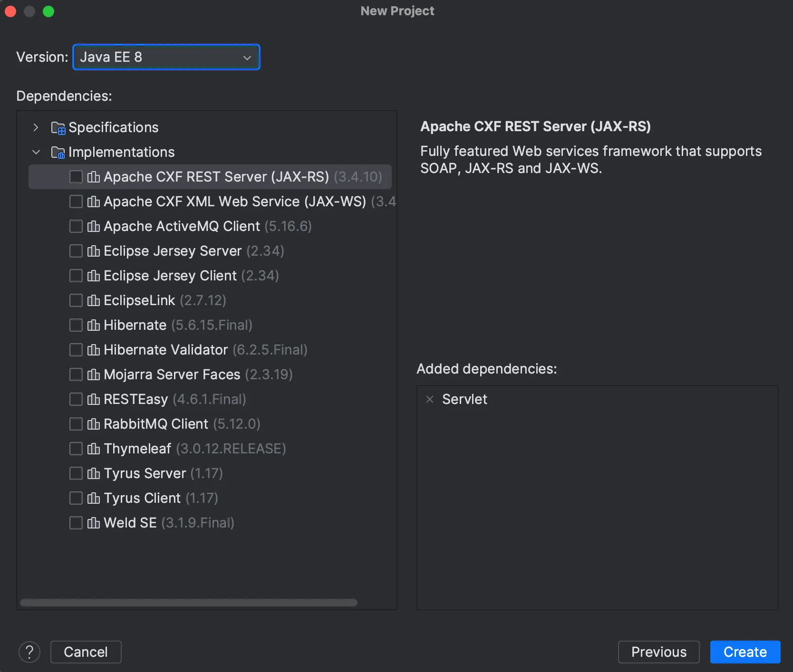Click the library icon beside Mojarra Server Faces
This screenshot has width=793, height=672.
pyautogui.click(x=94, y=374)
